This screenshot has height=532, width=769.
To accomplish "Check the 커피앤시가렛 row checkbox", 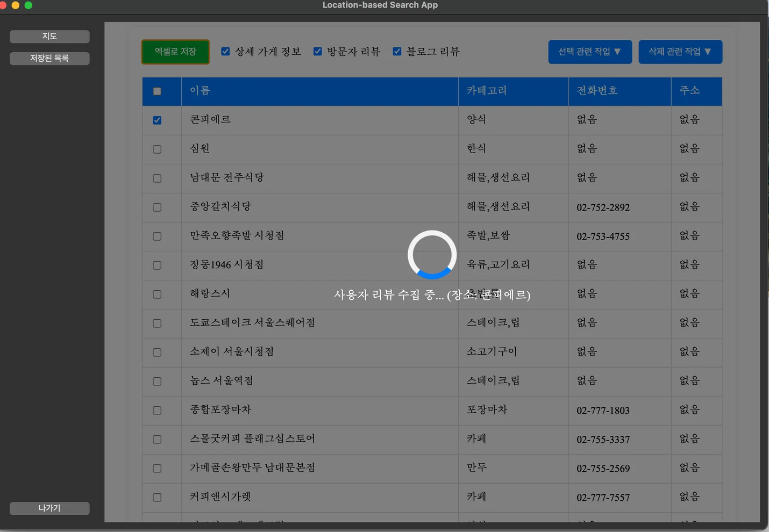I will tap(157, 498).
